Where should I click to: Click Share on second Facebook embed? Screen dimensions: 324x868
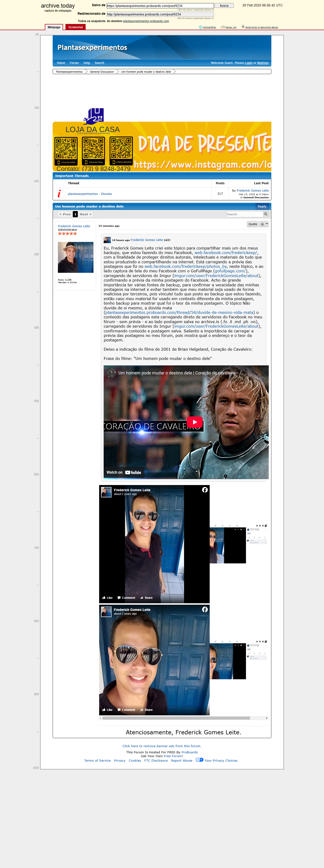click(x=147, y=710)
